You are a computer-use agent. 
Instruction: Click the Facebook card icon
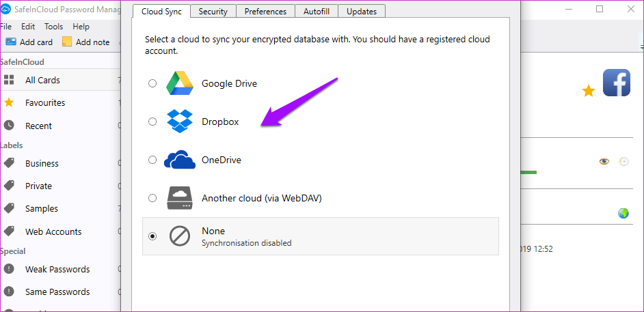(617, 83)
